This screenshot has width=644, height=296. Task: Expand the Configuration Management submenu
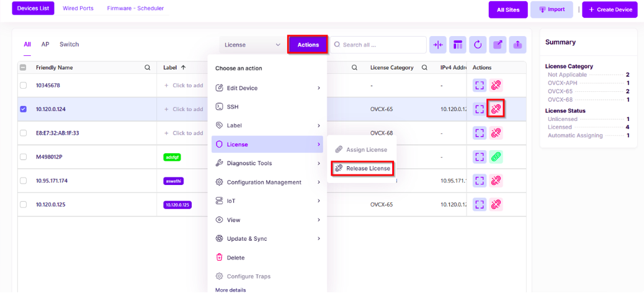267,182
